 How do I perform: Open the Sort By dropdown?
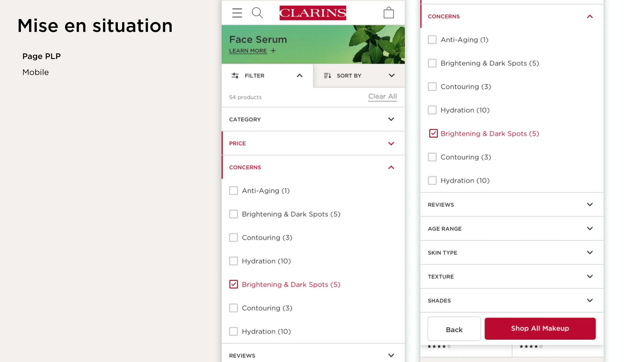coord(392,75)
